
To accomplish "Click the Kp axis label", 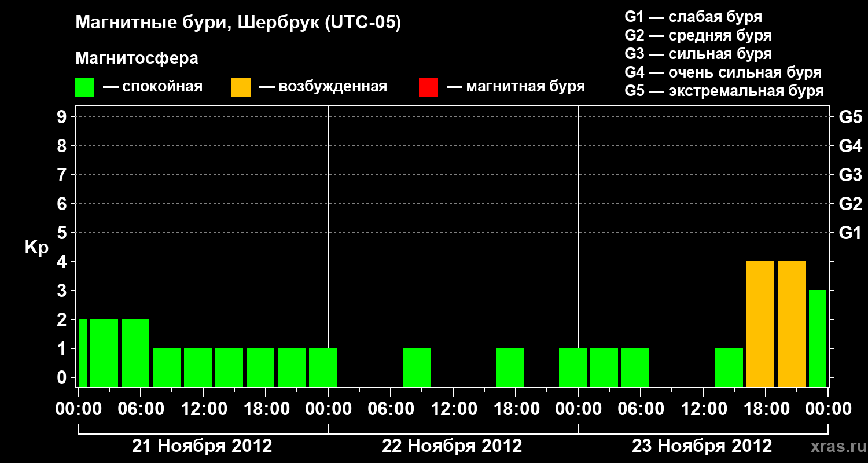I will [36, 248].
